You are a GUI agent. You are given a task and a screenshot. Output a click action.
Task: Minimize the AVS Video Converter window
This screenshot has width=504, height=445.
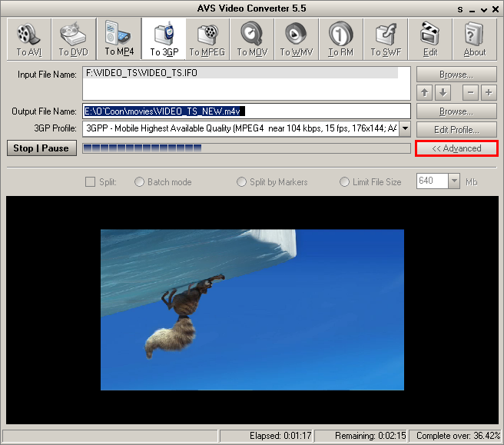point(472,10)
